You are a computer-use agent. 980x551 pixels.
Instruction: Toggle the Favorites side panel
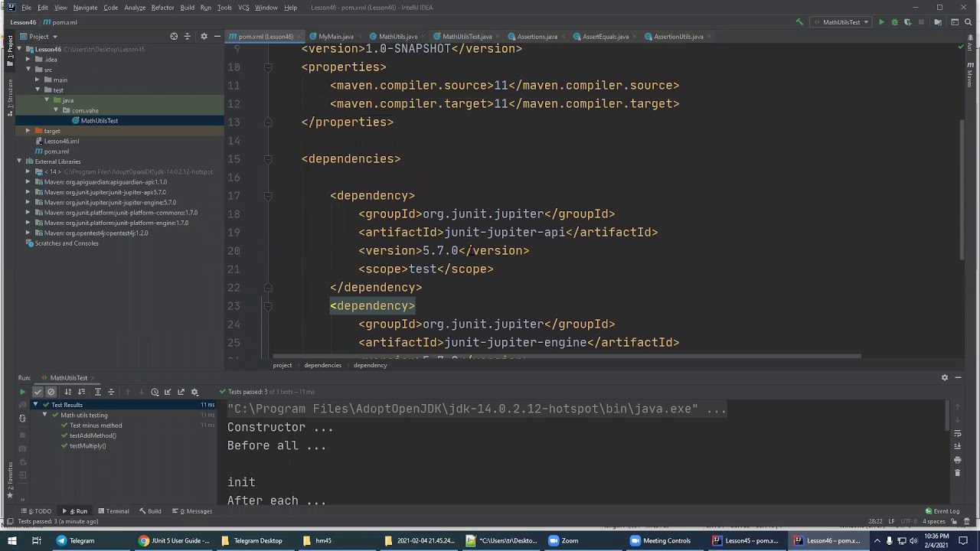click(x=10, y=480)
